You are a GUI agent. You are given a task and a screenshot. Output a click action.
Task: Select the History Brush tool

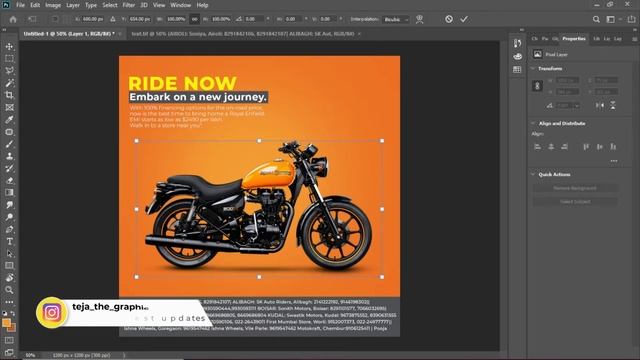tap(9, 168)
